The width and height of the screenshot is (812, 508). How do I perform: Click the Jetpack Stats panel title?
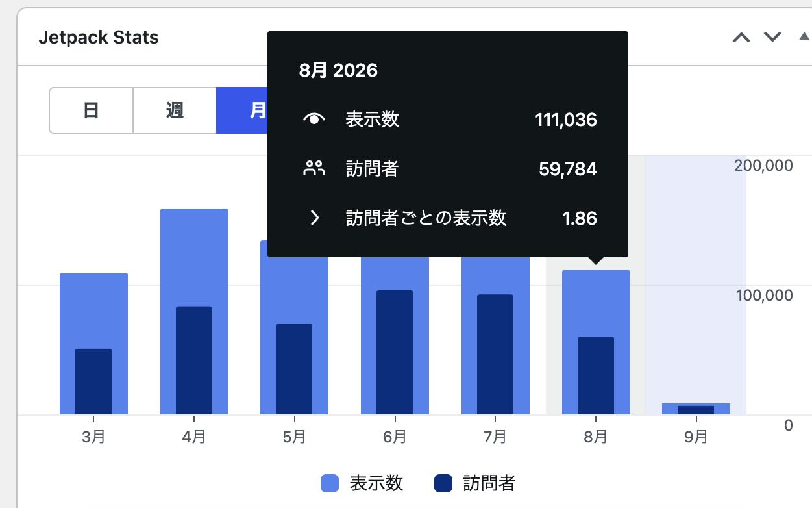point(99,37)
